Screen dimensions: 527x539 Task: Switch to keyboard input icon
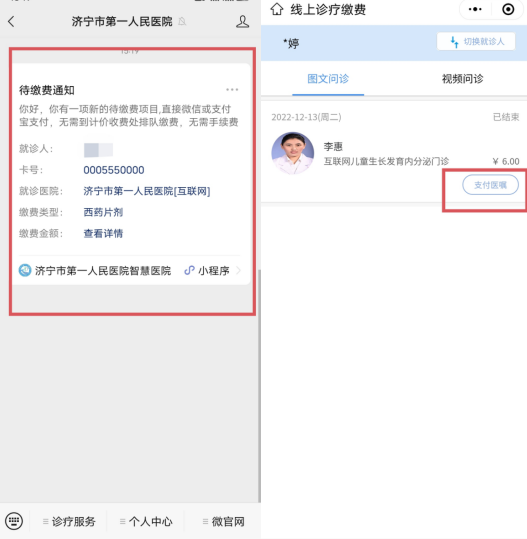14,521
